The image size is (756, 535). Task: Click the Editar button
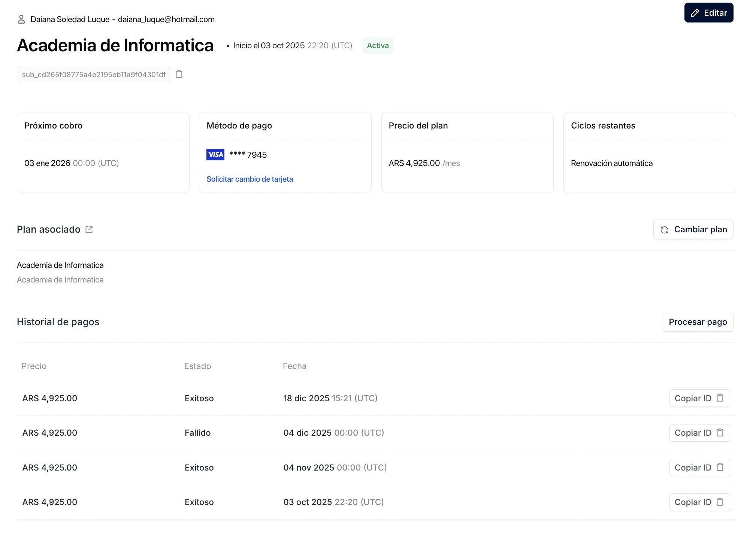coord(709,13)
